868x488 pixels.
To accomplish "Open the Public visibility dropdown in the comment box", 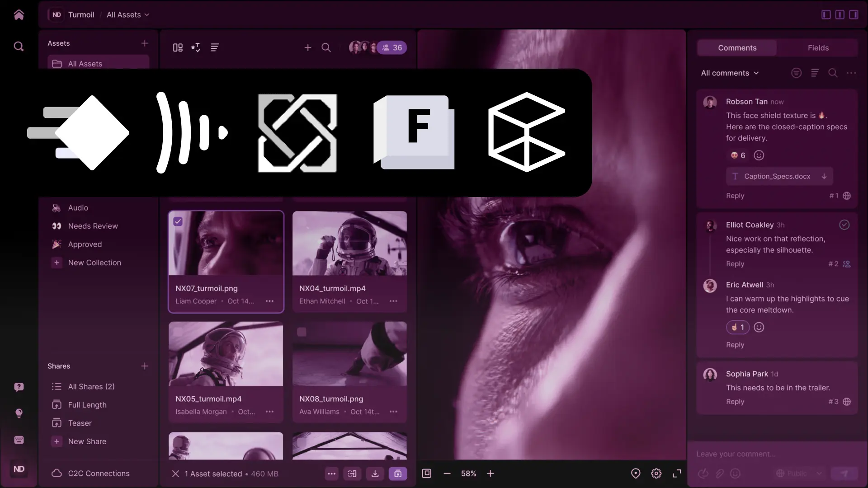I will 798,474.
